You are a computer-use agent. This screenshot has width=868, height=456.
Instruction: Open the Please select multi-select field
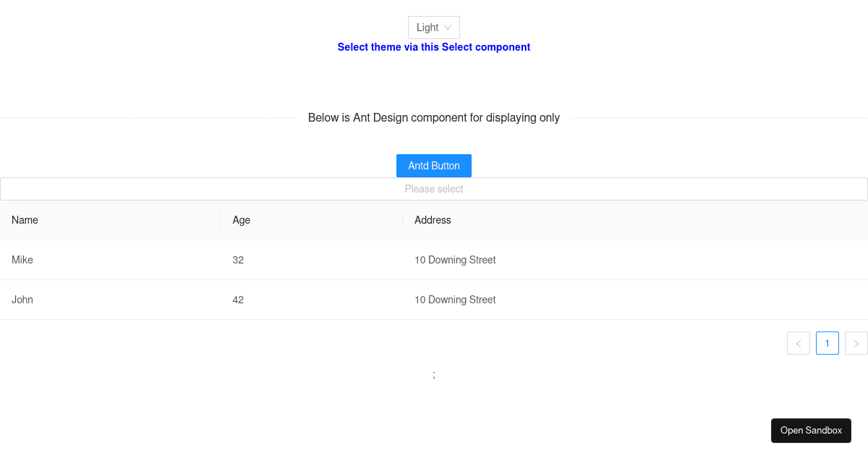click(434, 189)
